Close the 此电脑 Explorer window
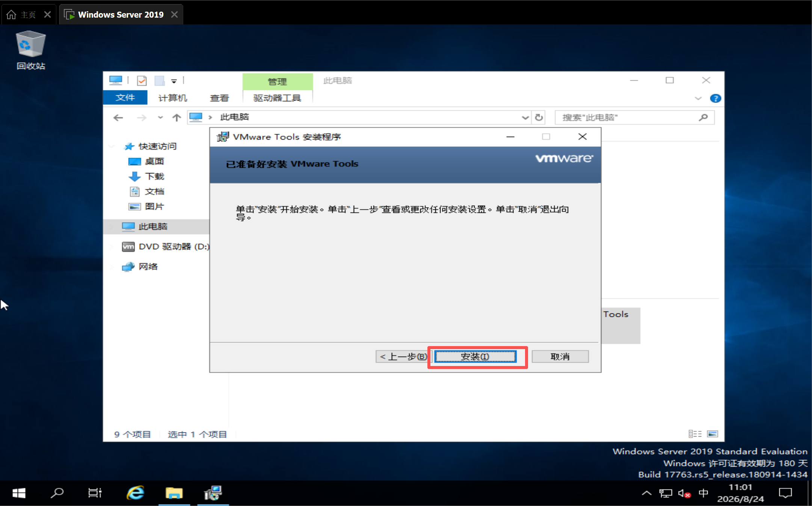 pyautogui.click(x=706, y=80)
